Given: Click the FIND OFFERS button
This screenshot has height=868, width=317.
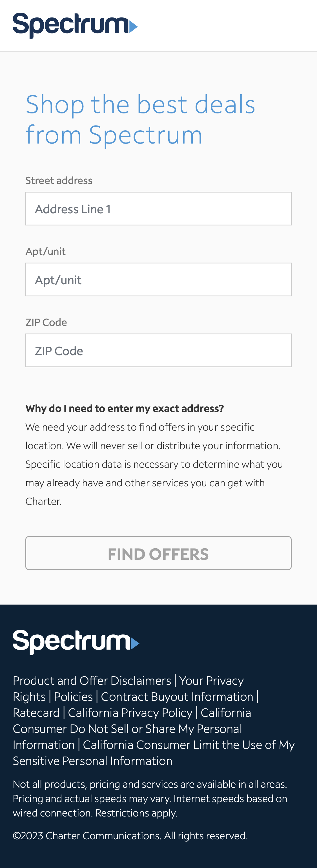Looking at the screenshot, I should pos(158,553).
